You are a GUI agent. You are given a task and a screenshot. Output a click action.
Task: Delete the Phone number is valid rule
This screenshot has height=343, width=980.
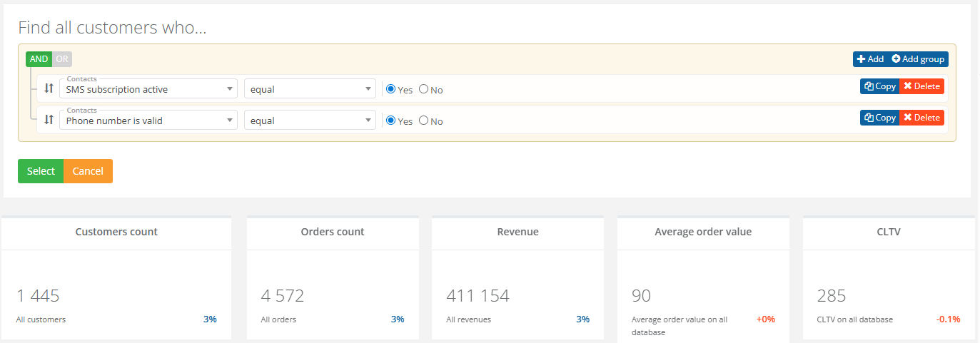[921, 118]
